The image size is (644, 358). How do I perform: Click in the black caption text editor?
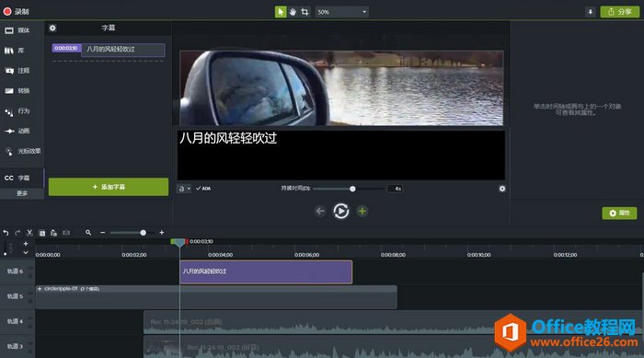[341, 155]
